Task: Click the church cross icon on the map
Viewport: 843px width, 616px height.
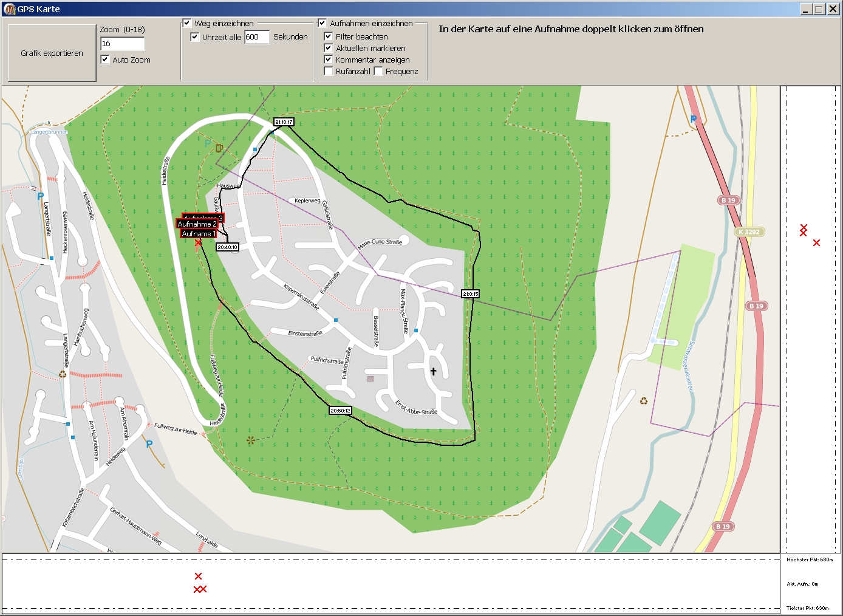Action: pos(433,371)
